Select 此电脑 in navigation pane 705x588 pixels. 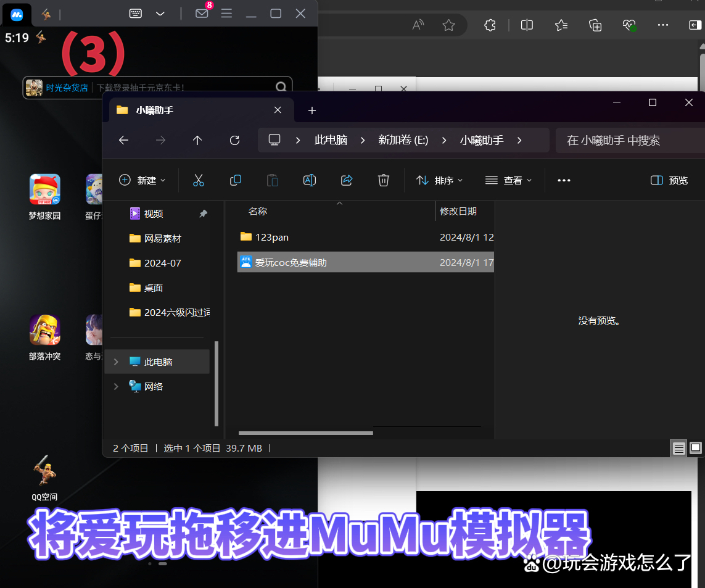point(157,362)
